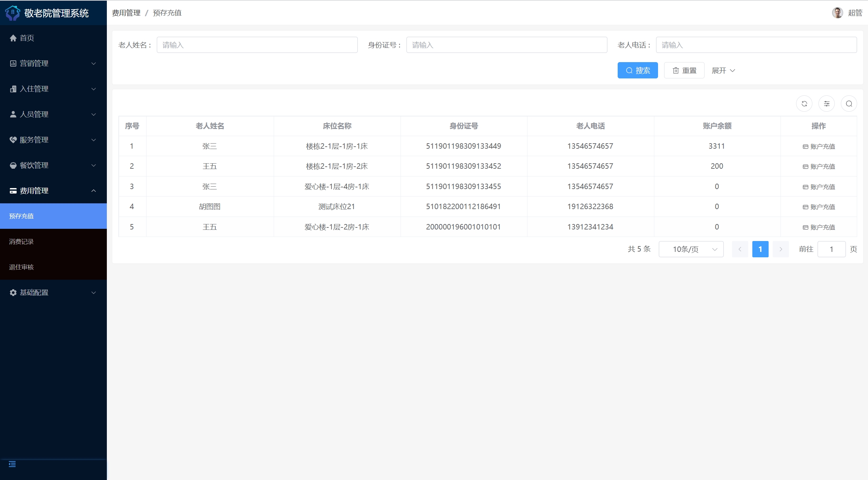Click the 服务管理 heart icon
Screen dimensions: 868x480
[13, 140]
